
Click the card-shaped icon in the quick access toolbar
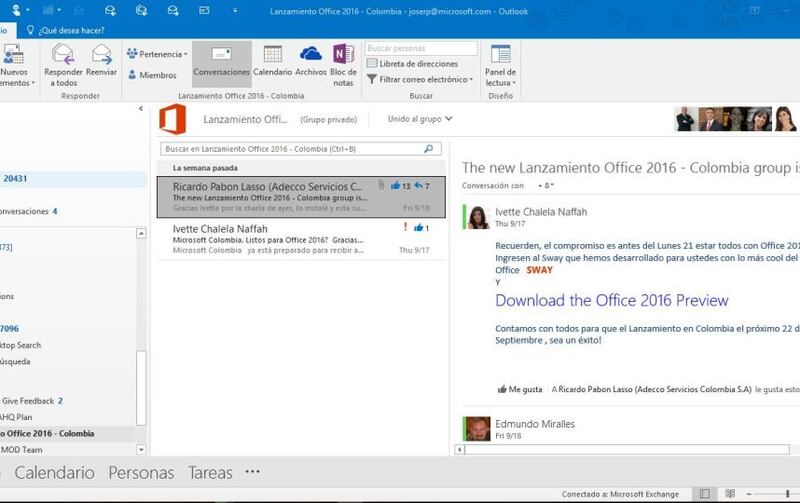tap(204, 11)
